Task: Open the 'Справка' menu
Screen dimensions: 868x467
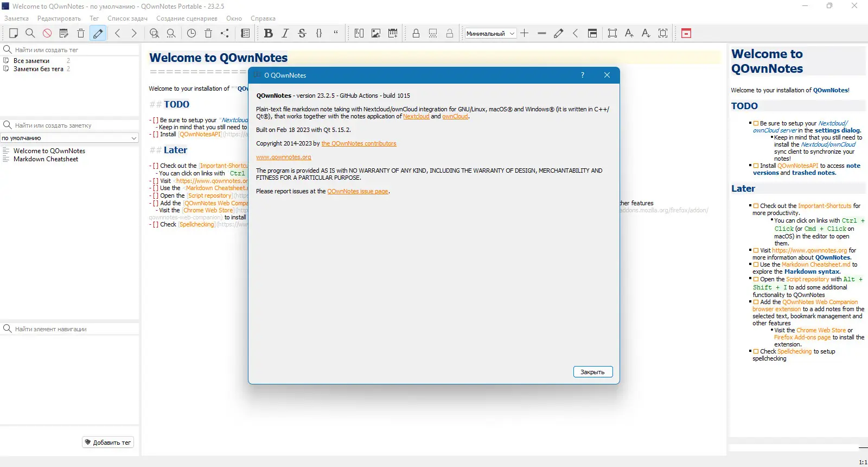Action: (x=263, y=18)
